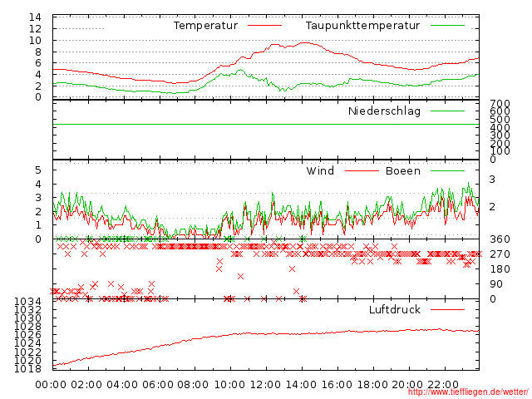Click the 1018 pressure axis value
532x399 pixels.
[27, 368]
